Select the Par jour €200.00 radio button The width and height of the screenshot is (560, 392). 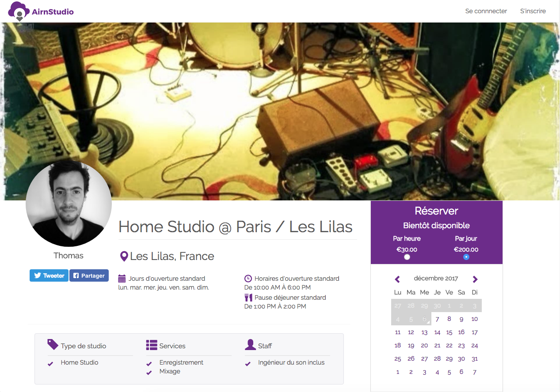pyautogui.click(x=466, y=257)
